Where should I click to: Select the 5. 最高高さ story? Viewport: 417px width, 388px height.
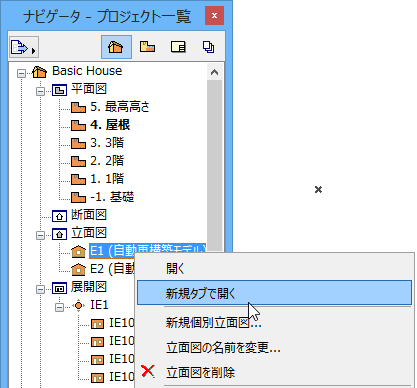tap(120, 107)
